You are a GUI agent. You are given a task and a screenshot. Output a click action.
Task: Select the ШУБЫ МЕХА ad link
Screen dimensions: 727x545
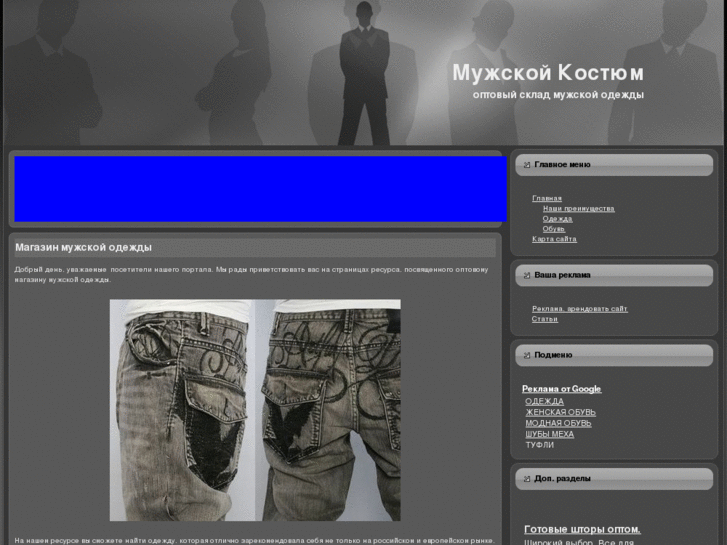point(549,434)
